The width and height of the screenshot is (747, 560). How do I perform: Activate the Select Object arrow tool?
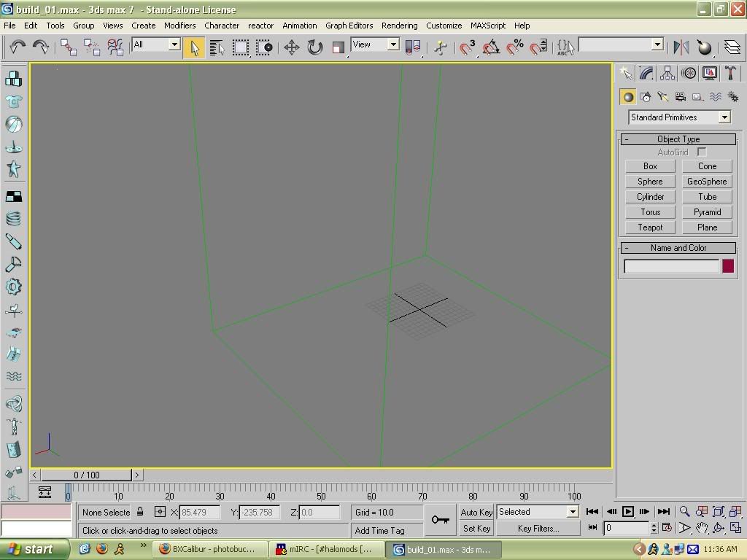click(x=194, y=47)
